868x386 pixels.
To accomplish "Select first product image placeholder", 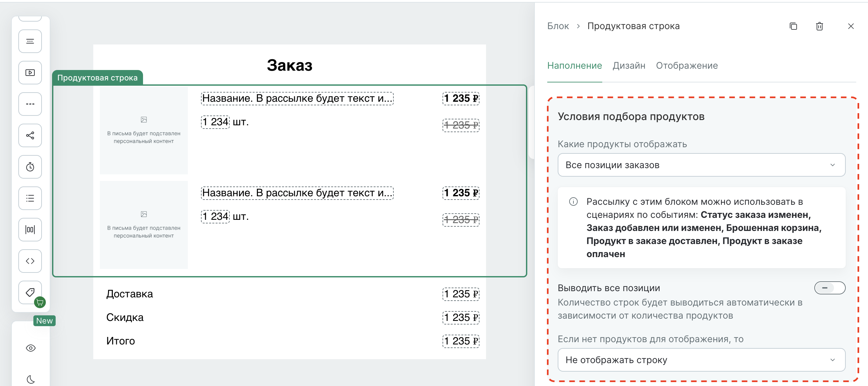I will tap(144, 130).
